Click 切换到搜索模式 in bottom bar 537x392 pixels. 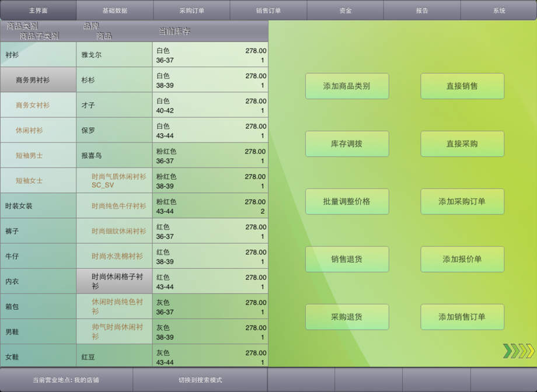[x=200, y=380]
